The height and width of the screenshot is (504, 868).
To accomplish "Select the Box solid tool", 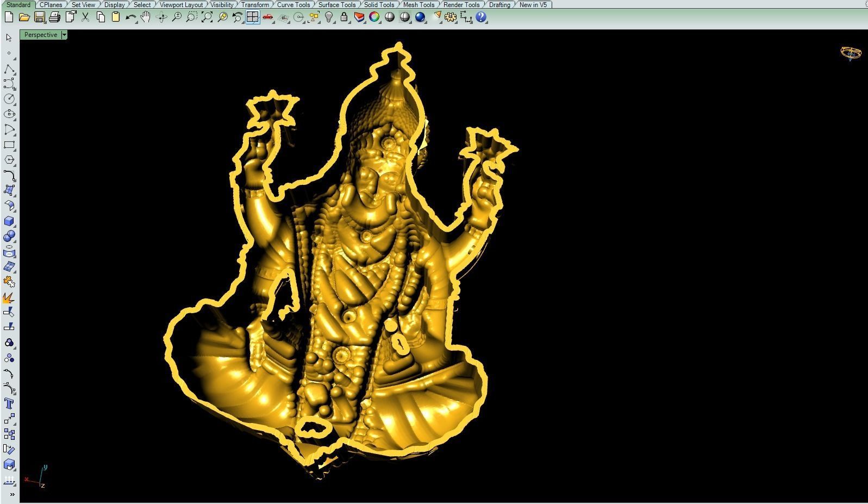I will click(x=9, y=221).
